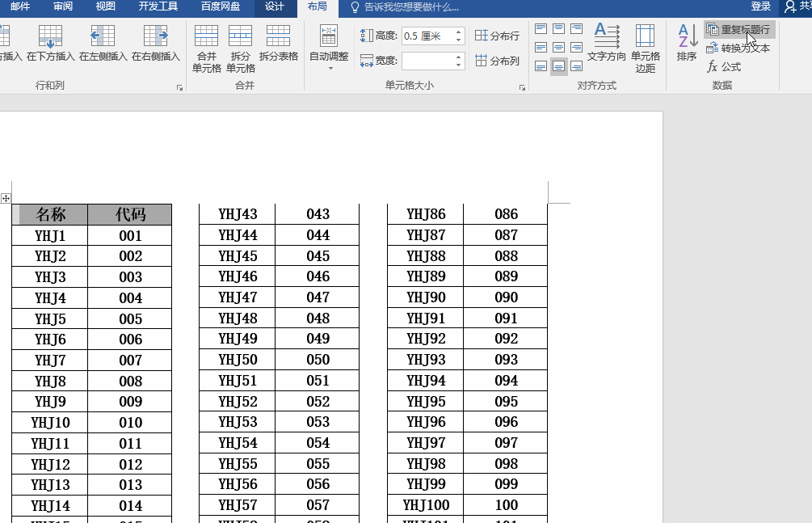Viewport: 812px width, 523px height.
Task: Align text middle center in cell
Action: tap(559, 48)
